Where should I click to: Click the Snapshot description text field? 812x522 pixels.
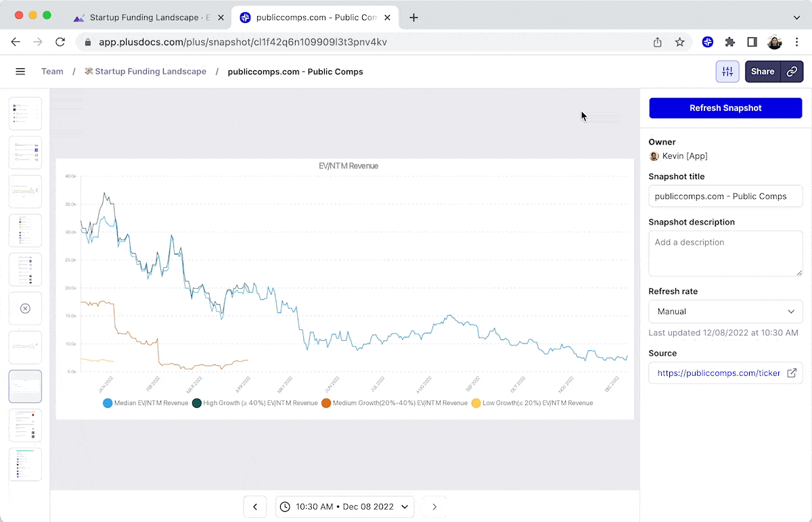pos(725,253)
